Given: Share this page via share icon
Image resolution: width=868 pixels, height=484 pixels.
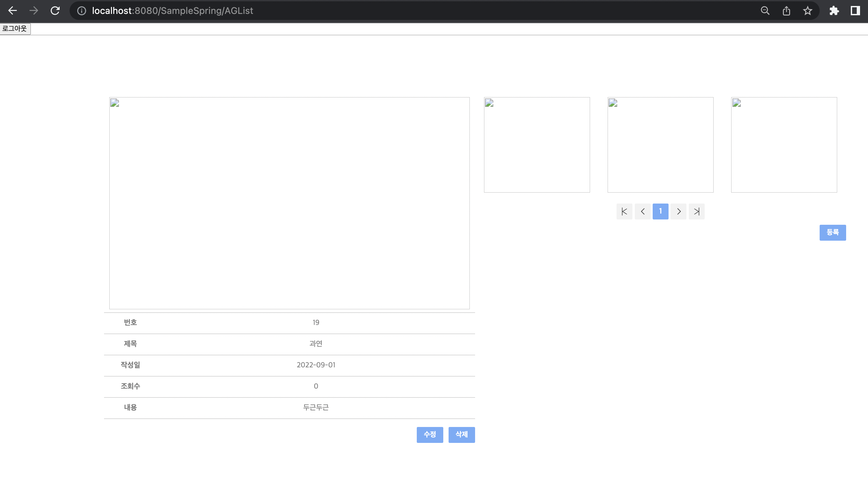Looking at the screenshot, I should 786,11.
